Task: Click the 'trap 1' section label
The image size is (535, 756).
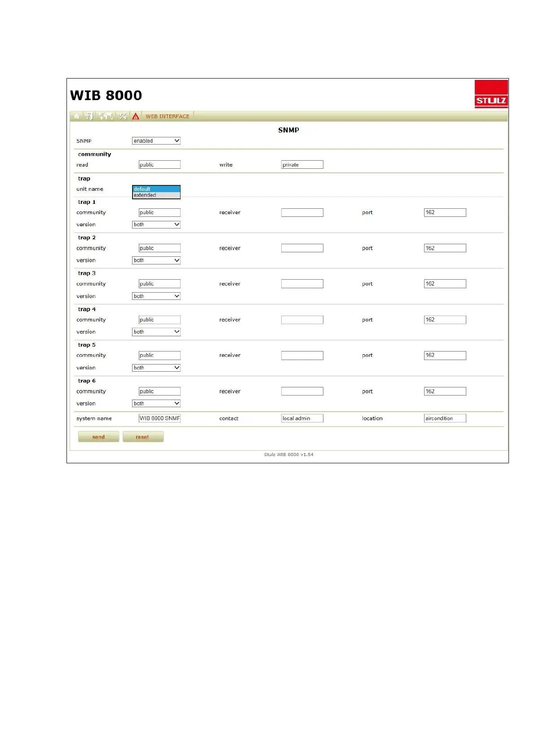Action: [87, 202]
